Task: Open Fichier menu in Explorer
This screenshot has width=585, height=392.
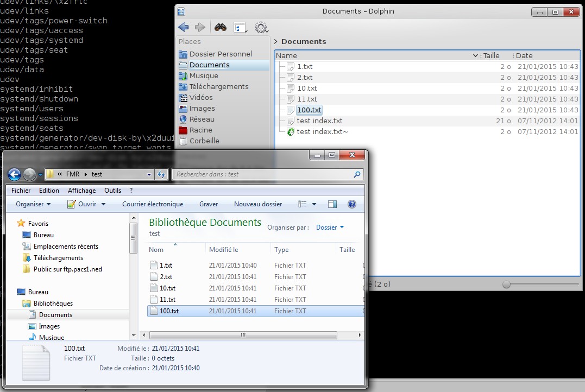Action: (21, 191)
